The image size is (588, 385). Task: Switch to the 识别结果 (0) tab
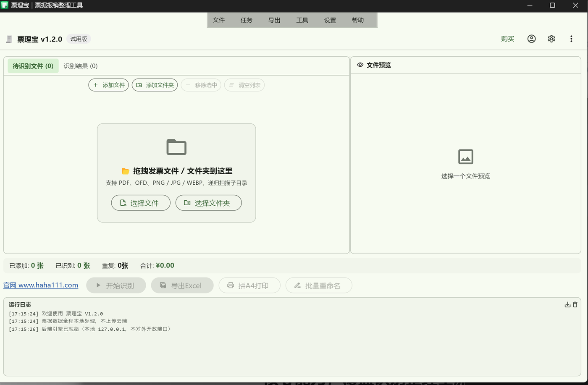[x=81, y=66]
